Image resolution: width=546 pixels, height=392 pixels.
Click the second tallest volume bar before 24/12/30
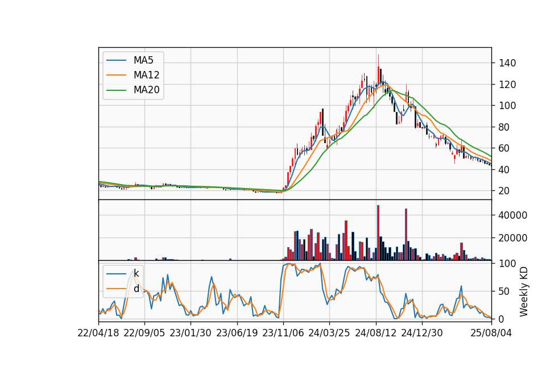point(406,235)
